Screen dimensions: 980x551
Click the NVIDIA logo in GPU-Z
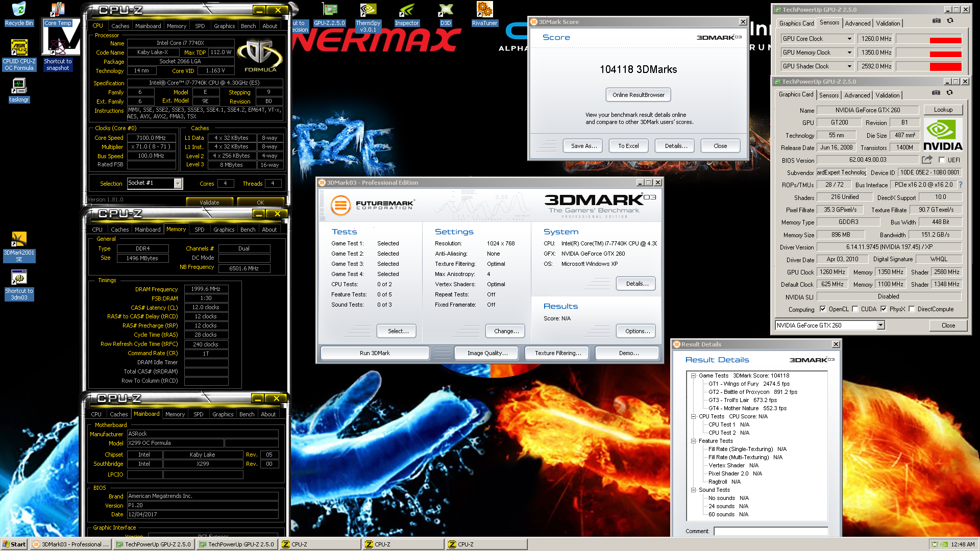943,135
